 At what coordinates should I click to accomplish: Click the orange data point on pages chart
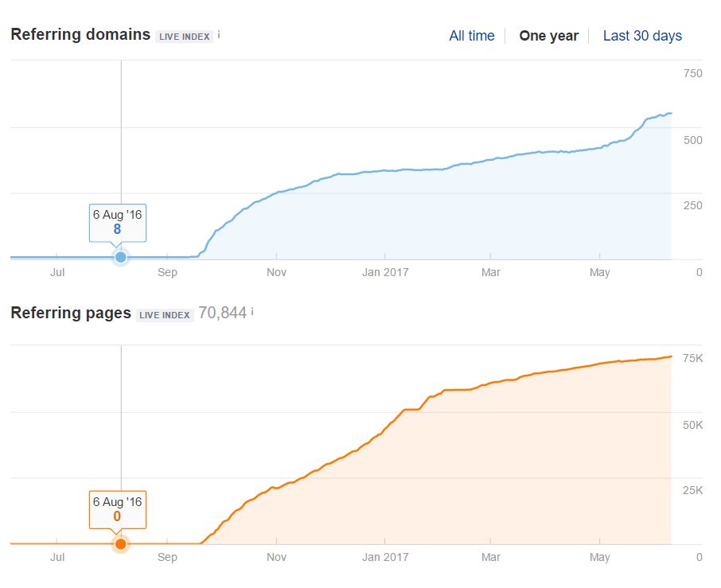pyautogui.click(x=120, y=544)
